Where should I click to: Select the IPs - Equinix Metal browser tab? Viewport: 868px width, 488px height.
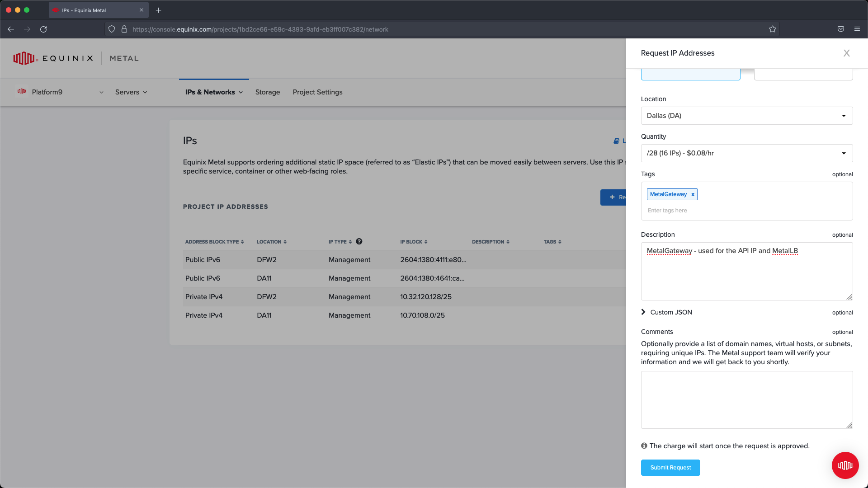point(99,10)
